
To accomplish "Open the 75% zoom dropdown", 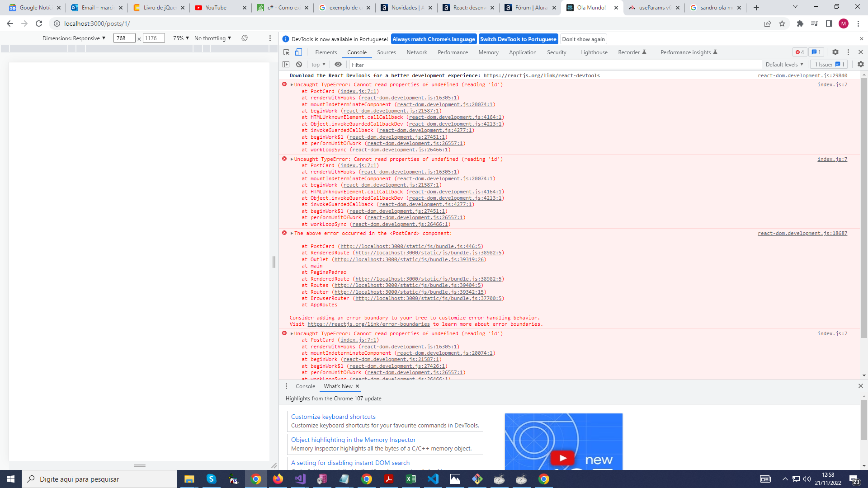I will pyautogui.click(x=181, y=38).
